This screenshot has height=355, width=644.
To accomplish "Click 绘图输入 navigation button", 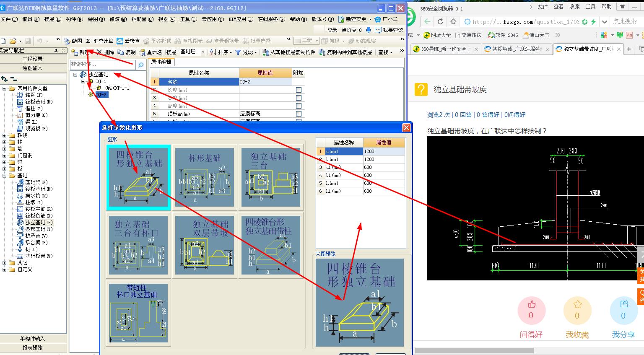I will coord(33,68).
